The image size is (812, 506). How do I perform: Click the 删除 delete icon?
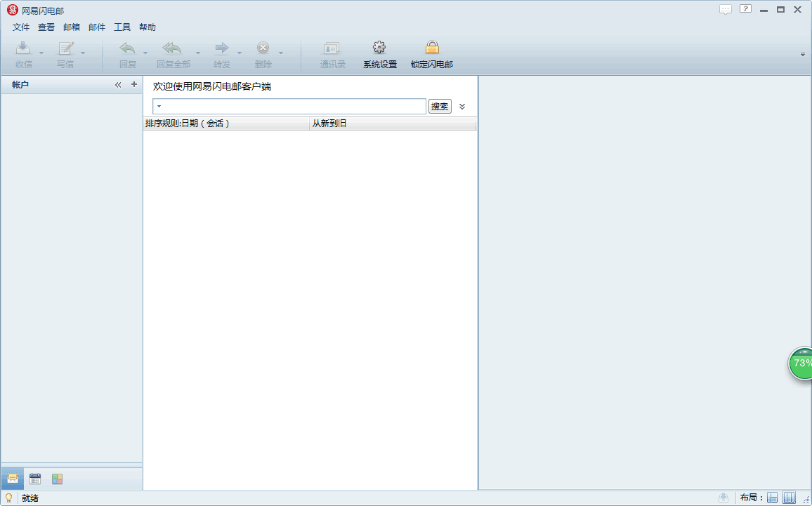pyautogui.click(x=263, y=48)
